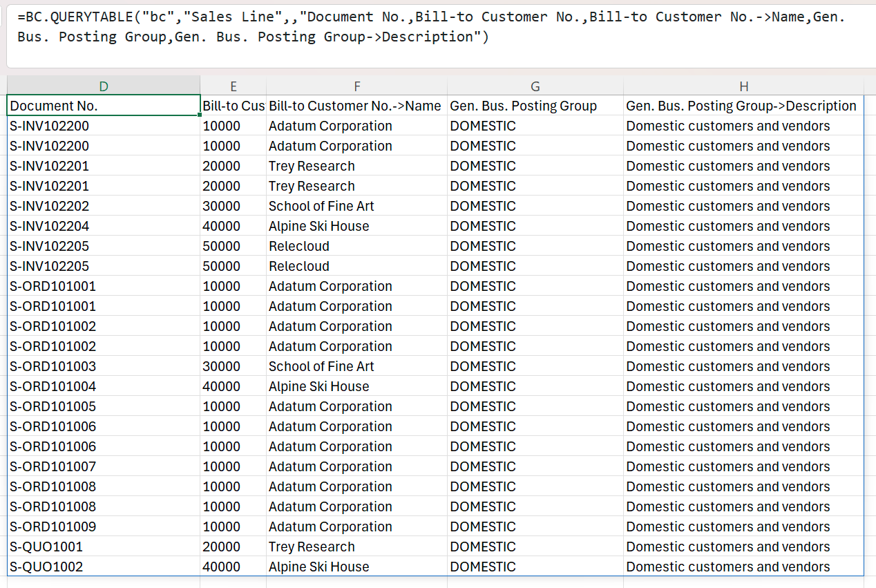The height and width of the screenshot is (588, 876).
Task: Select 'Adatum Corporation' in S-ORD101009 row
Action: pyautogui.click(x=357, y=527)
